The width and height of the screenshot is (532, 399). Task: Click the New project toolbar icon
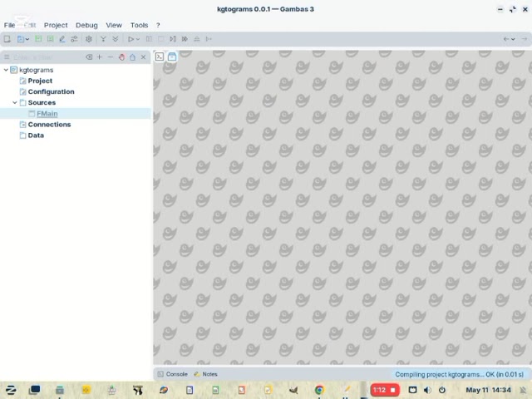[x=7, y=39]
